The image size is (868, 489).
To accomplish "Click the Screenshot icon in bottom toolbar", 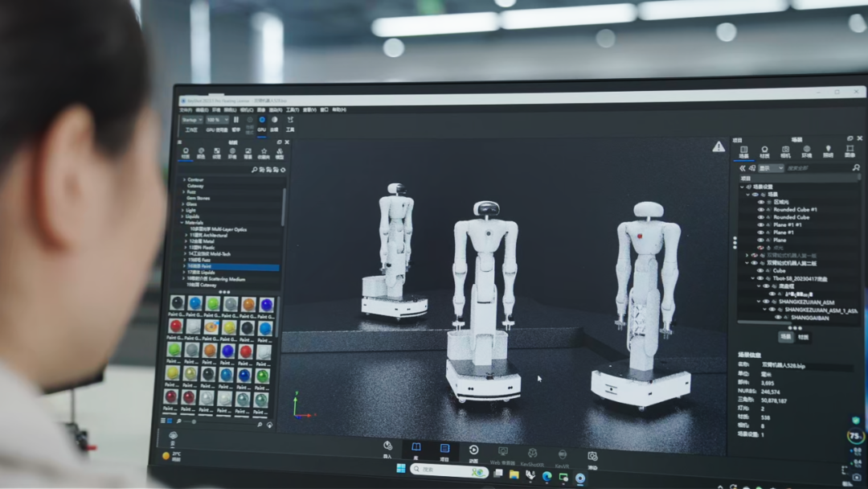I will pyautogui.click(x=592, y=457).
